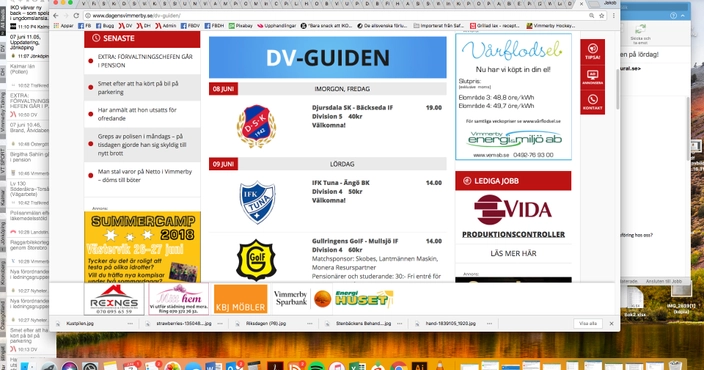Open the Pixabay bookmark
Screen dimensions: 704x370
click(x=241, y=26)
